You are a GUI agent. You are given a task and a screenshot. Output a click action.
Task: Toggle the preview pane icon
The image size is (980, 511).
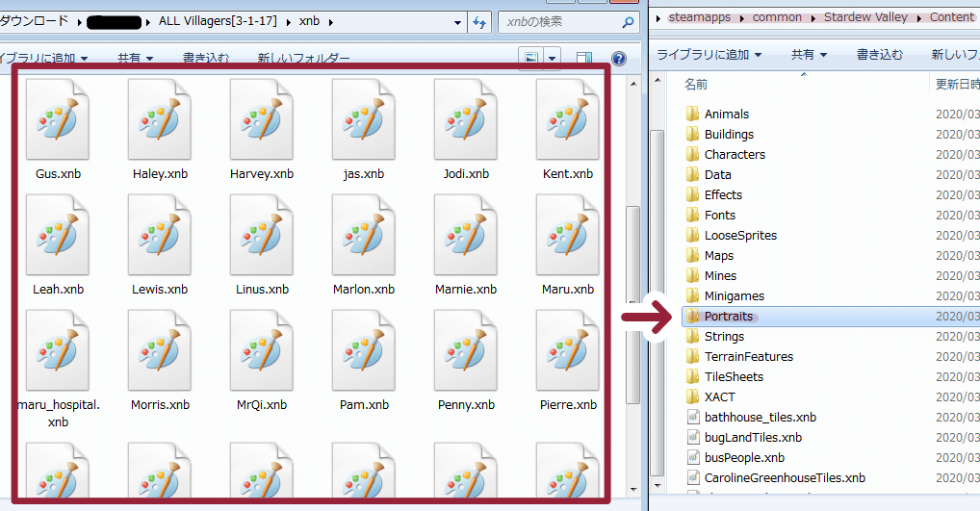pyautogui.click(x=584, y=58)
